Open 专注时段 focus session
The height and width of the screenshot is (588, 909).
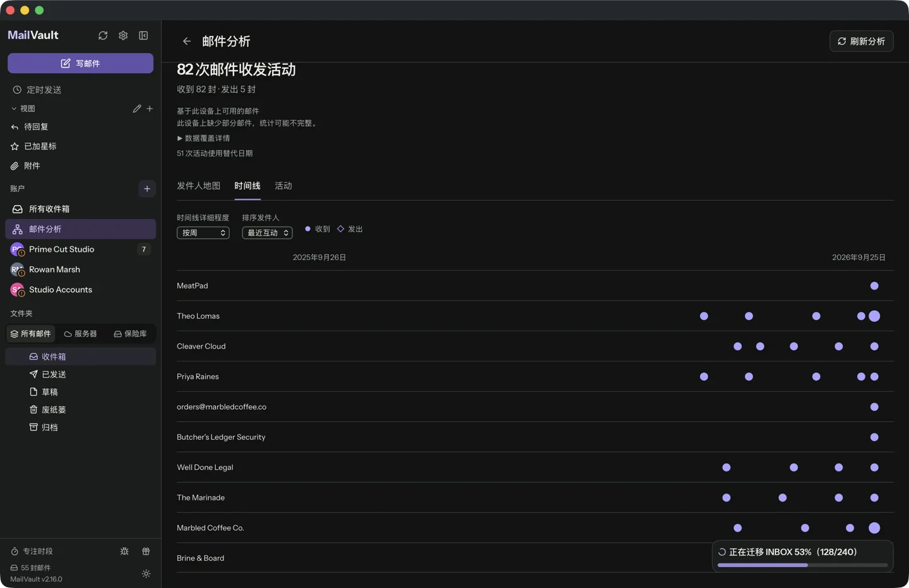[x=32, y=551]
